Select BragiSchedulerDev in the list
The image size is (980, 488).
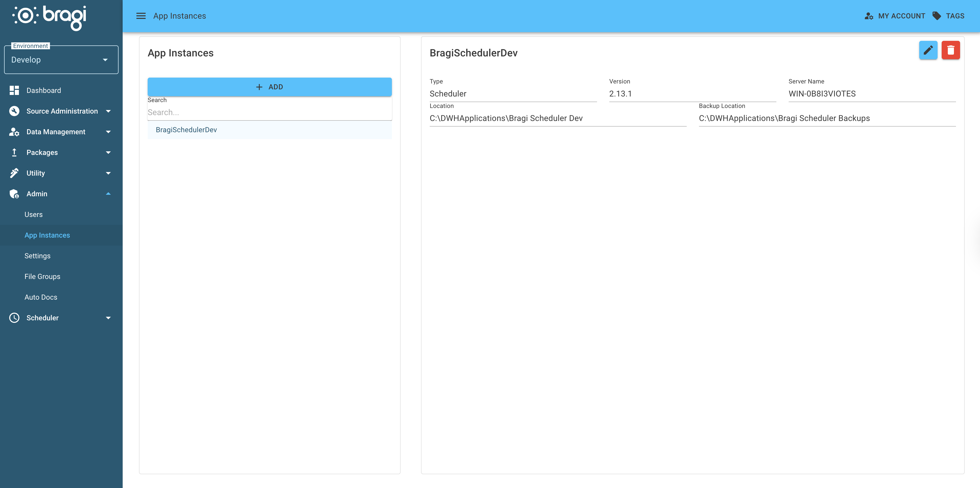269,130
